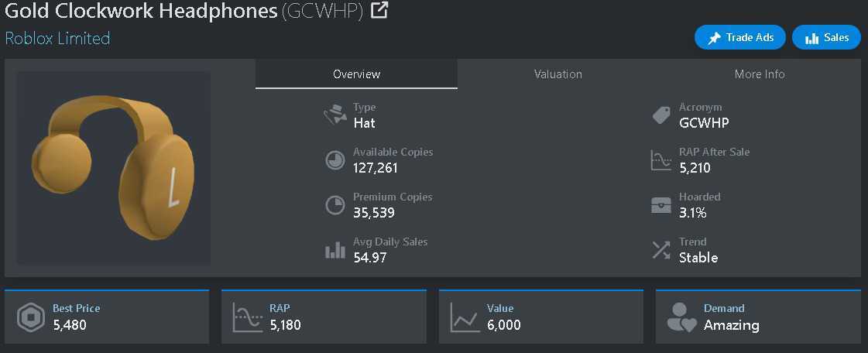Click the Avg Daily Sales bar chart icon
Screen dimensions: 868x353
[335, 250]
